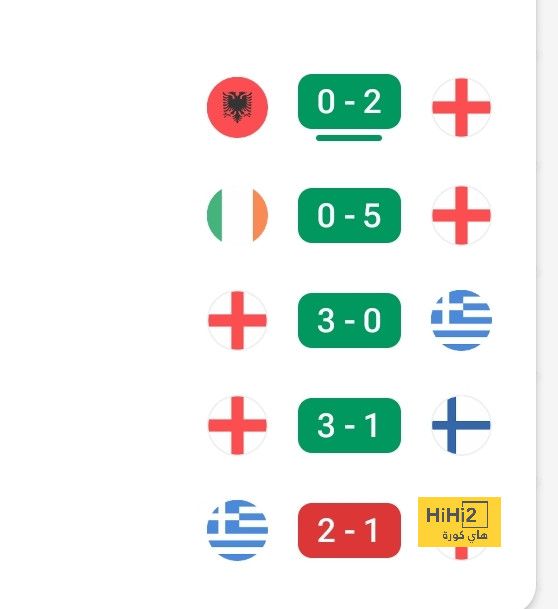558x609 pixels.
Task: Click Greece flag right of 3 - 0
Action: click(461, 320)
